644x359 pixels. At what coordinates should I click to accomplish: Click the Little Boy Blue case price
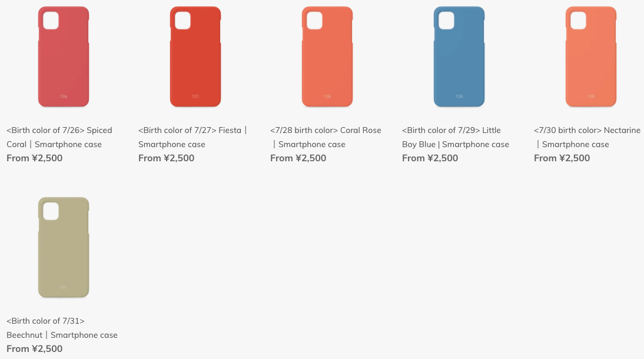430,158
